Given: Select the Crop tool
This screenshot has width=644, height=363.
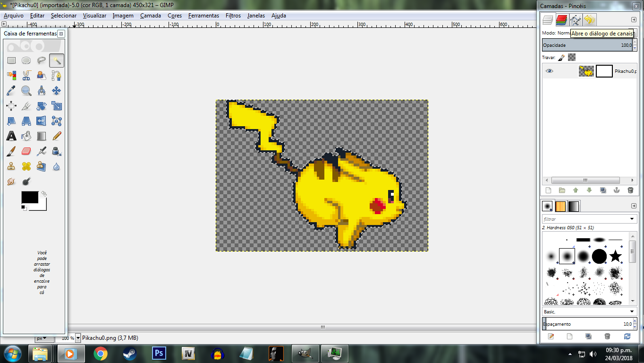Looking at the screenshot, I should (x=26, y=106).
